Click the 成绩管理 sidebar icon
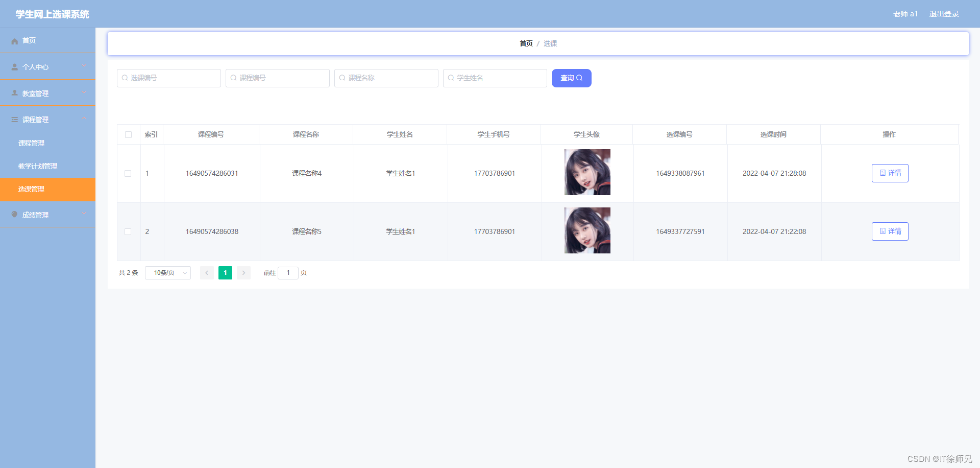980x468 pixels. click(14, 215)
